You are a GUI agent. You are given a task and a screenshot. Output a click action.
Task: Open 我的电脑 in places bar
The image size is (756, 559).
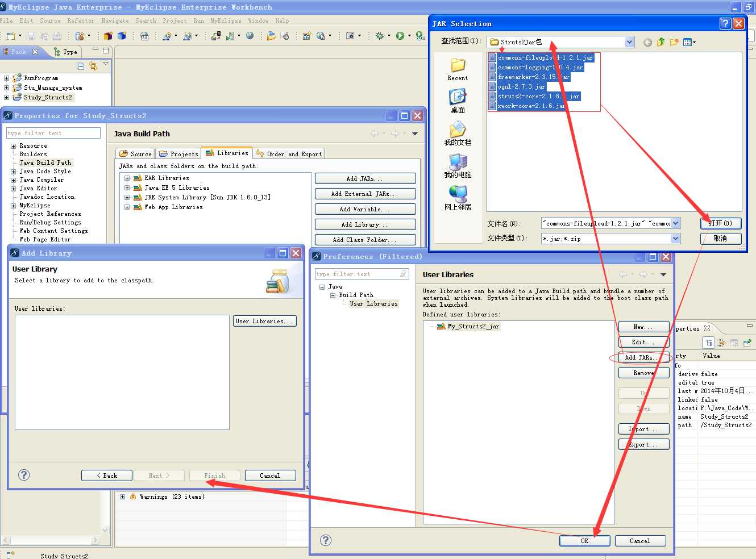458,166
